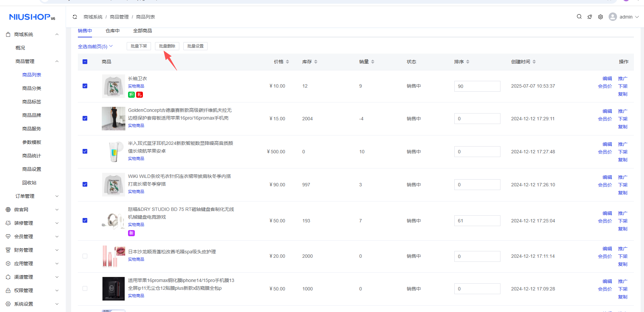This screenshot has height=312, width=644.
Task: Switch to the 仓库中 tab
Action: tap(112, 31)
